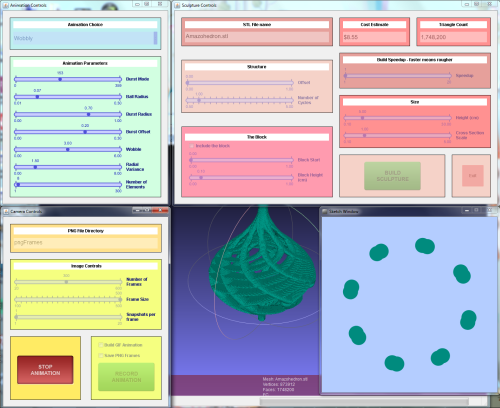Viewport: 500px width, 408px height.
Task: Click the Number of Frames slider
Action: (68, 282)
